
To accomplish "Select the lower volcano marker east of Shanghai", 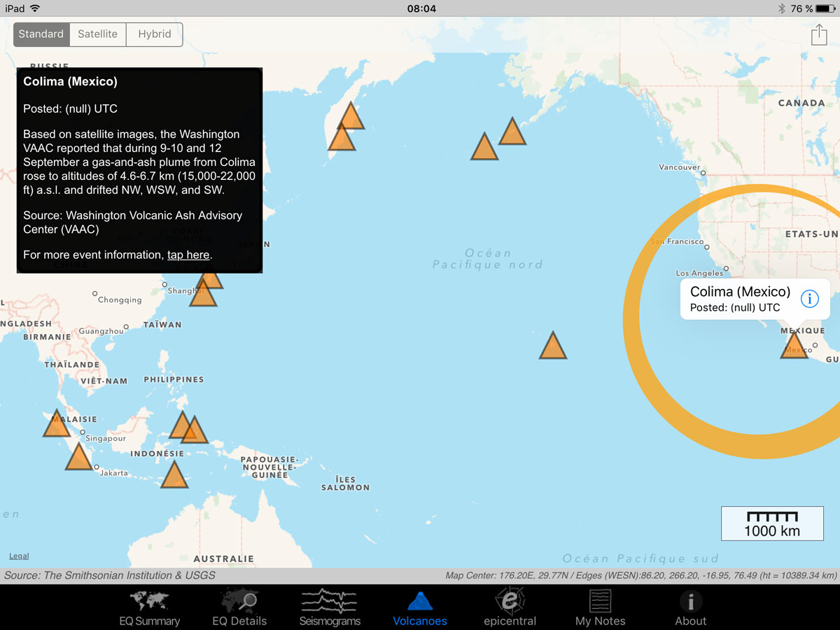I will 203,293.
